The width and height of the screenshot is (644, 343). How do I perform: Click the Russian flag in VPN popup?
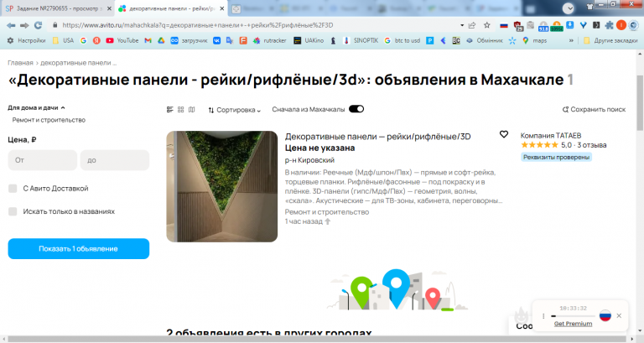[605, 315]
